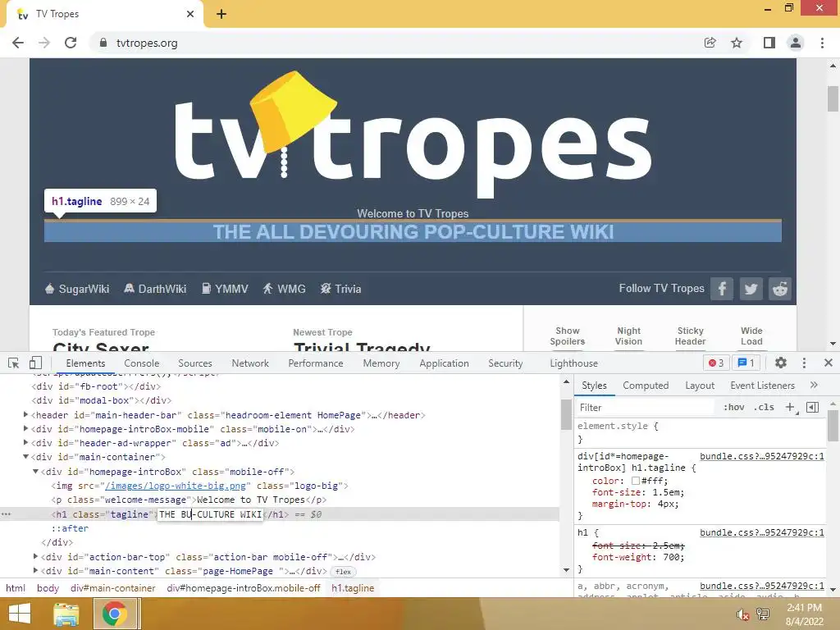Open TV Tropes Facebook page icon
This screenshot has width=840, height=630.
point(722,289)
